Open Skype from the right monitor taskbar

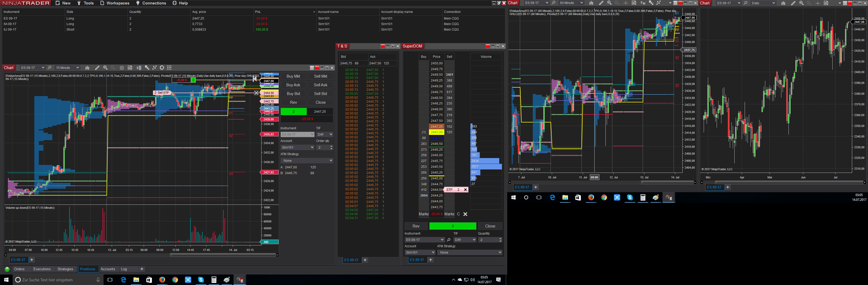coord(630,197)
